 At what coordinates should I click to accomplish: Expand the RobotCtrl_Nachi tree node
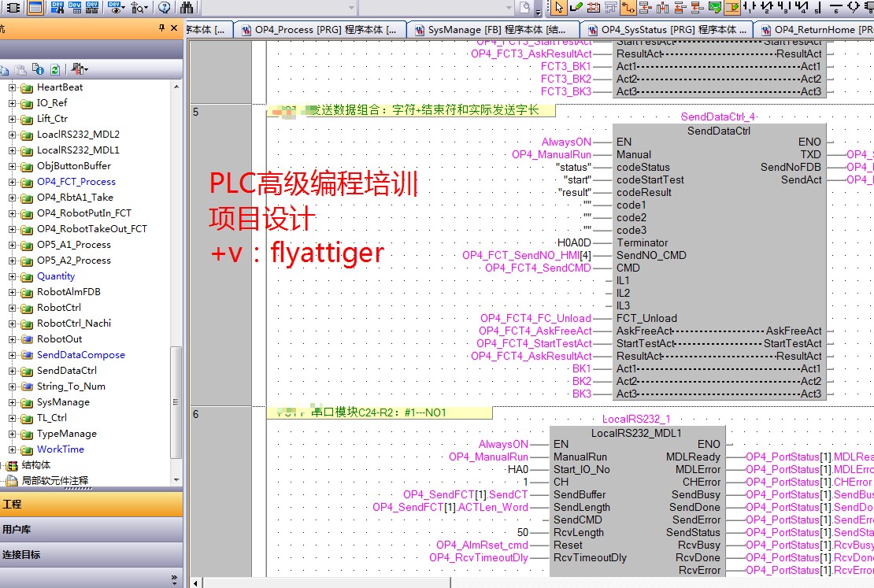click(13, 324)
